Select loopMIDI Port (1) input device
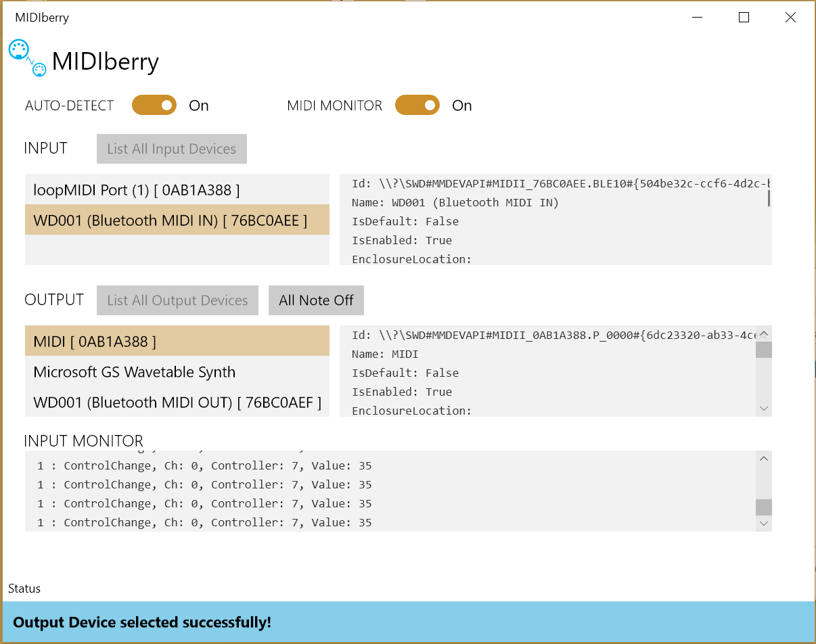This screenshot has width=816, height=644. (x=177, y=190)
